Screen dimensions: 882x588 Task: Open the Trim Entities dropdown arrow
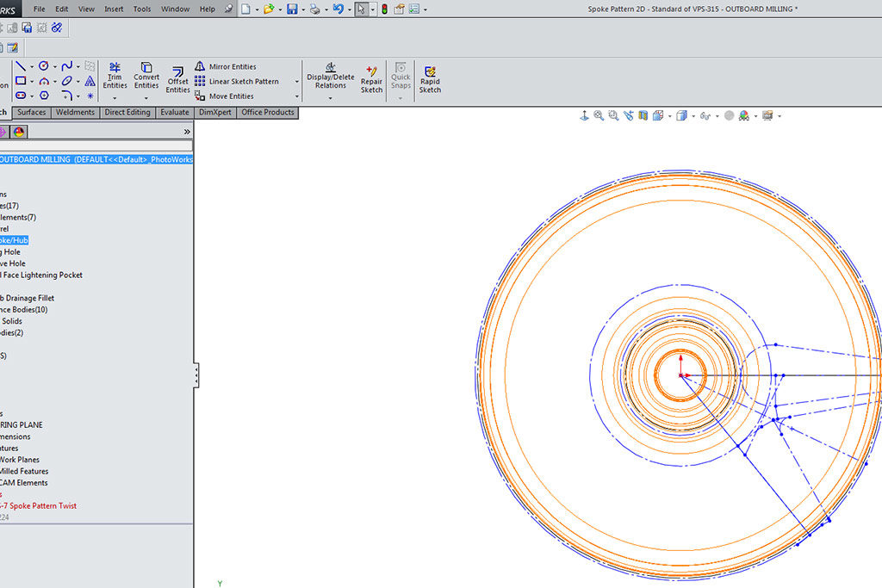point(115,98)
